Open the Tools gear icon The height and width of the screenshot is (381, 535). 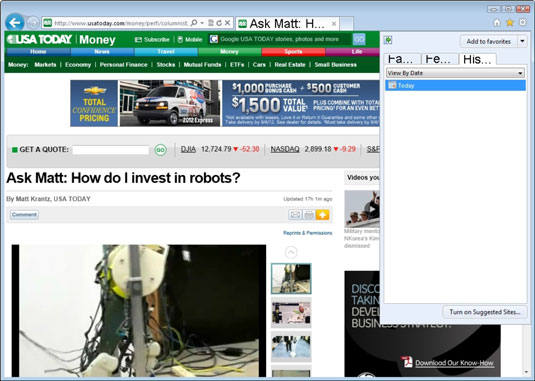pyautogui.click(x=523, y=23)
